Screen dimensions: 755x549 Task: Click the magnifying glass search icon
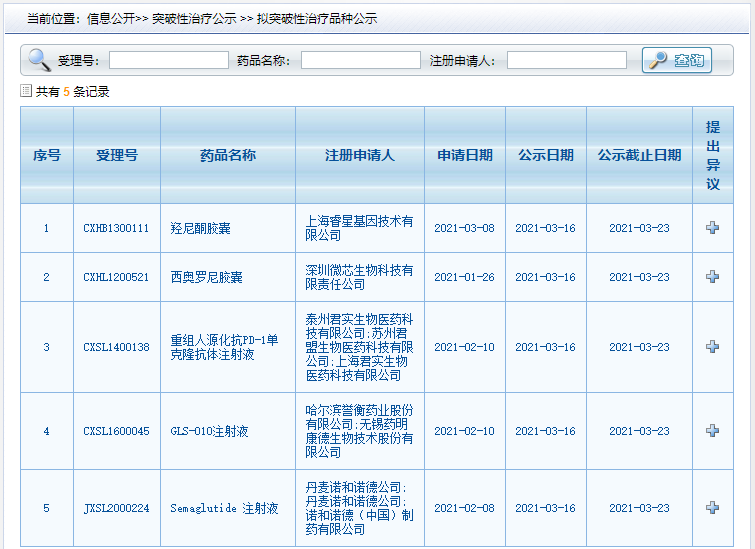(39, 60)
